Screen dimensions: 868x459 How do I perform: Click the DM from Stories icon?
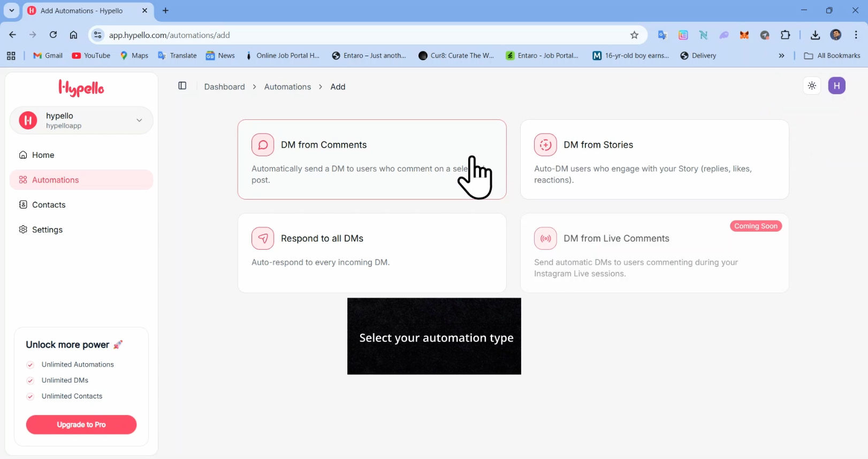545,145
